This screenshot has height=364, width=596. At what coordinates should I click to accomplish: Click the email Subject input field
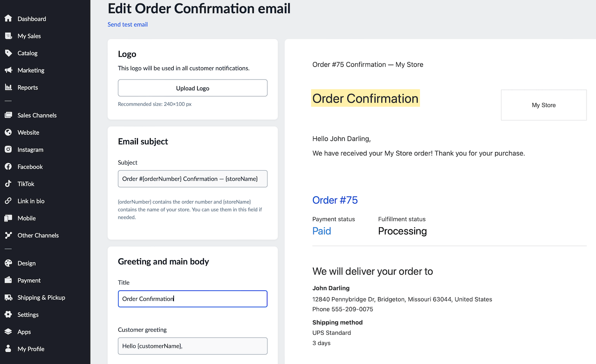(192, 178)
